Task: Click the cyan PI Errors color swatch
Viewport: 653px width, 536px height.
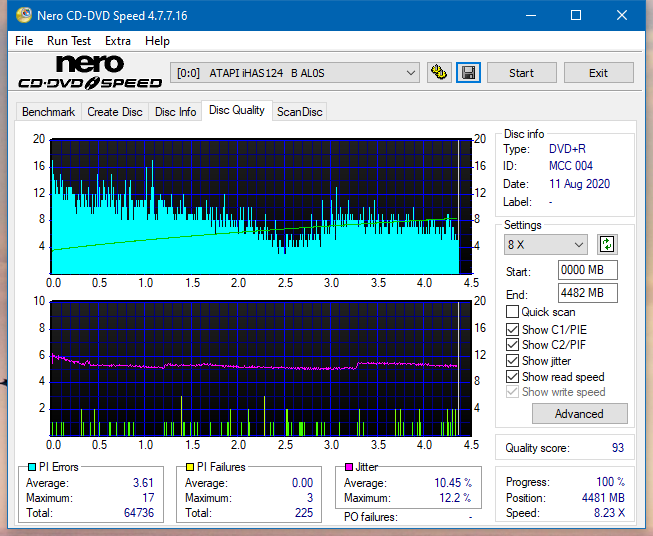Action: coord(32,467)
